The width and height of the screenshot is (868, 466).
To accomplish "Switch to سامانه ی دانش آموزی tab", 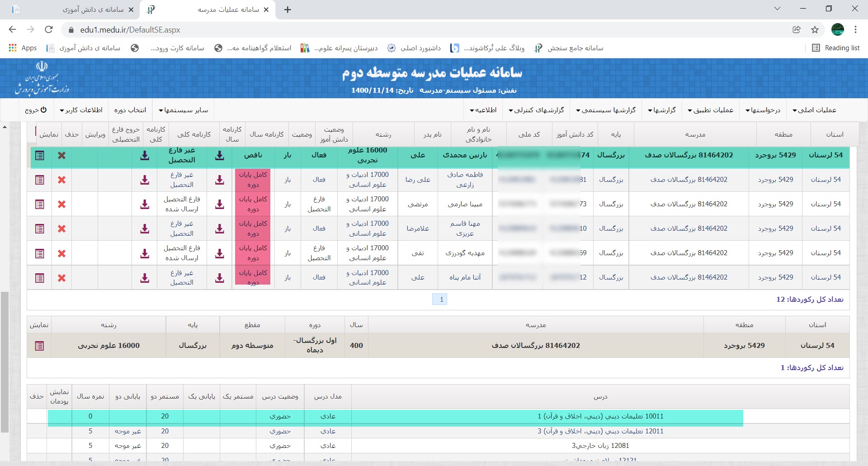I will pos(93,10).
